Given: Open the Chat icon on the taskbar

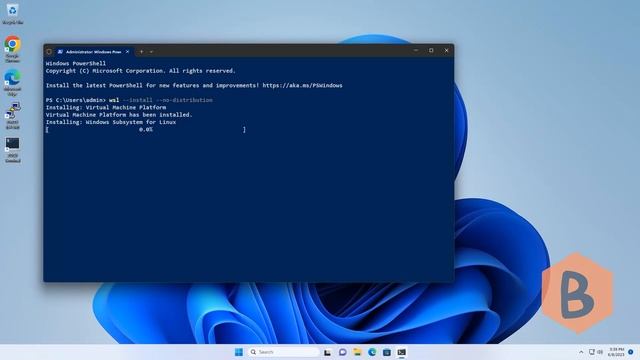Looking at the screenshot, I should (x=342, y=352).
